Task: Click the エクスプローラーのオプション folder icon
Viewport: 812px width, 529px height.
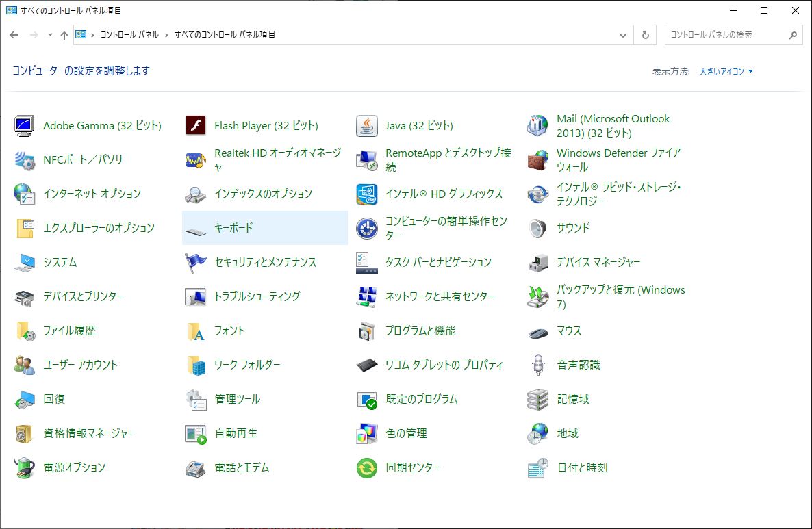Action: 25,229
